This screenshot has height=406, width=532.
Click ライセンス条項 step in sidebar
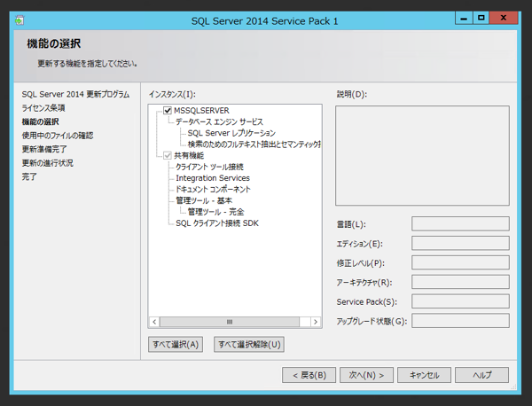pyautogui.click(x=43, y=108)
